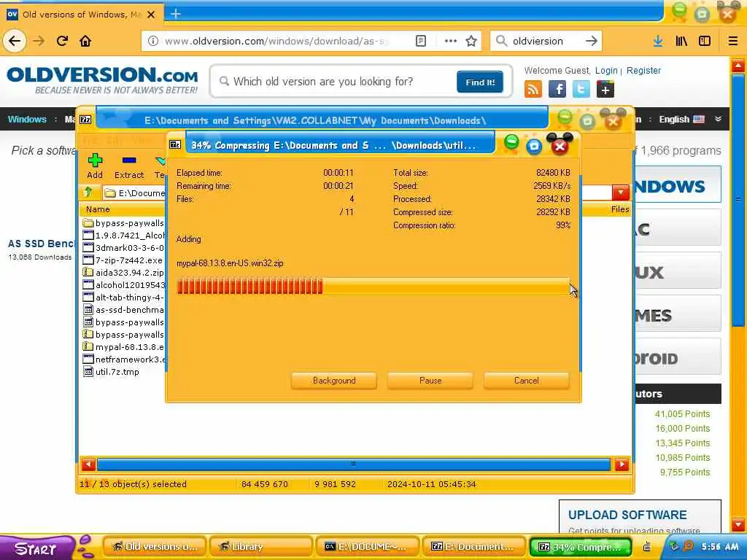Pause the compression process
This screenshot has width=747, height=560.
430,381
